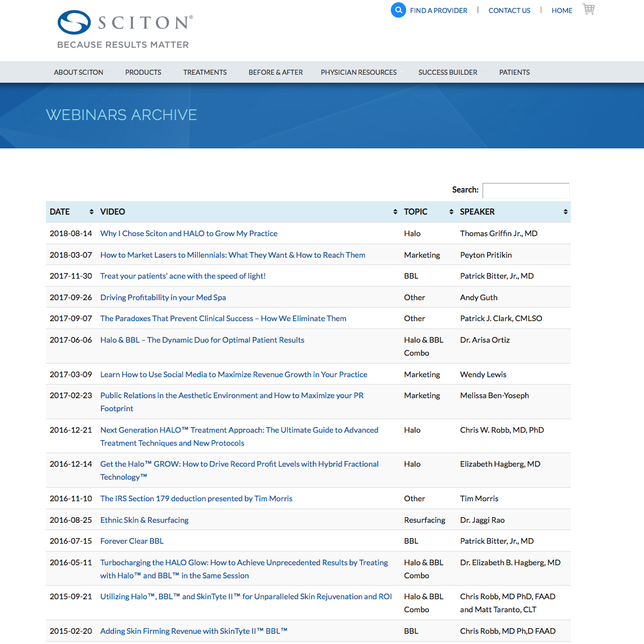Open 'Turbocharging the HALO Glow' webinar

(244, 569)
